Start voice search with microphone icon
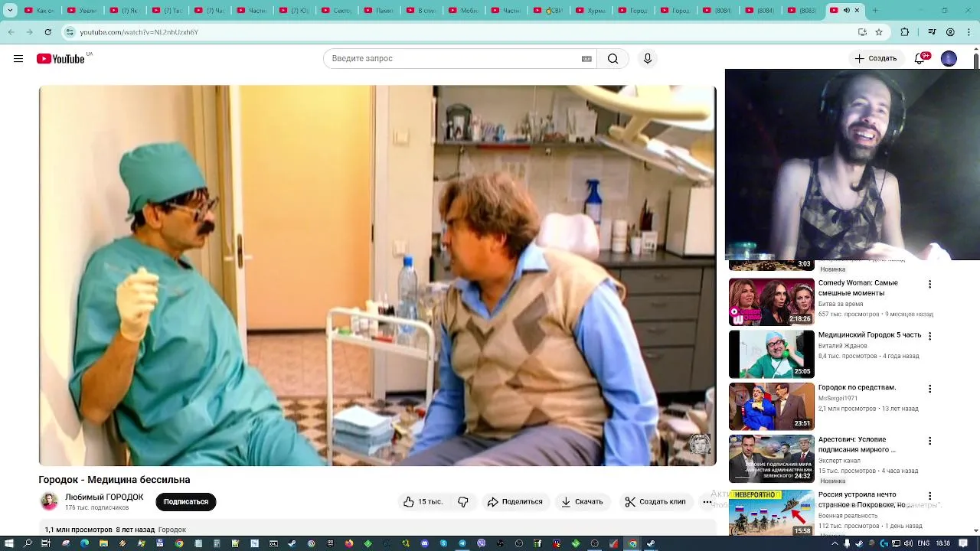Screen dimensions: 980x551 pyautogui.click(x=648, y=59)
